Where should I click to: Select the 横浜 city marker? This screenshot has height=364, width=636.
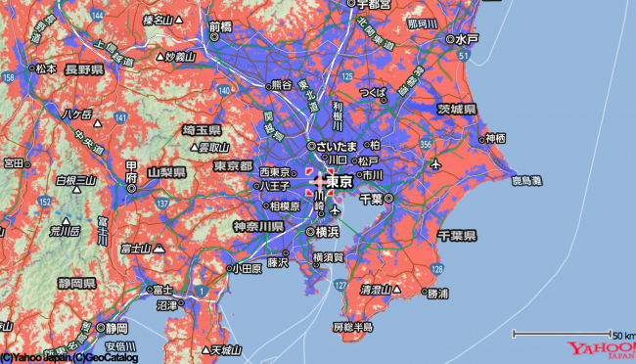pos(310,232)
